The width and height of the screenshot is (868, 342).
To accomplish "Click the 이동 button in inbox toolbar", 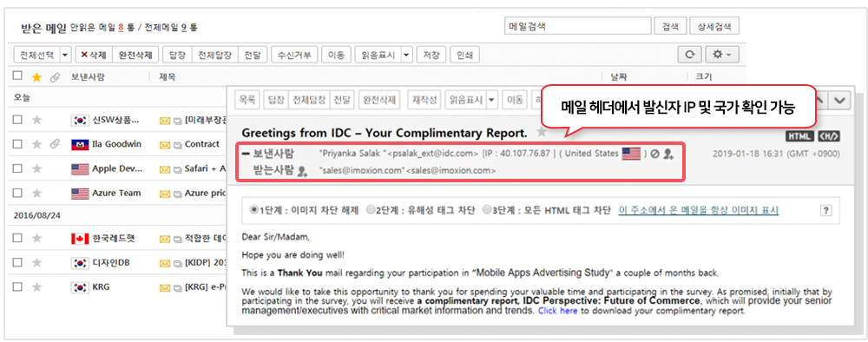I will pyautogui.click(x=336, y=55).
